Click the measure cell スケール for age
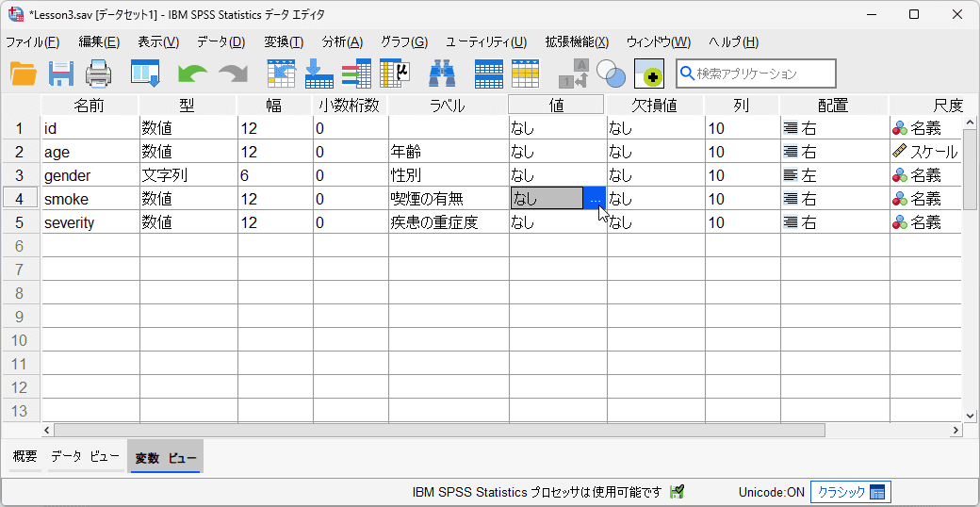980x507 pixels. coord(925,152)
